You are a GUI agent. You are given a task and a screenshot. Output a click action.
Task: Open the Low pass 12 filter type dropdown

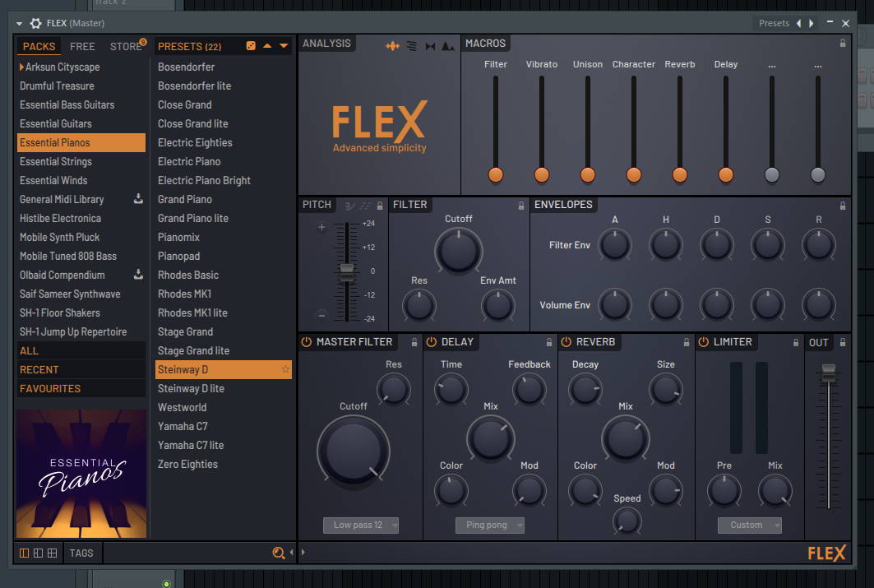[x=361, y=525]
